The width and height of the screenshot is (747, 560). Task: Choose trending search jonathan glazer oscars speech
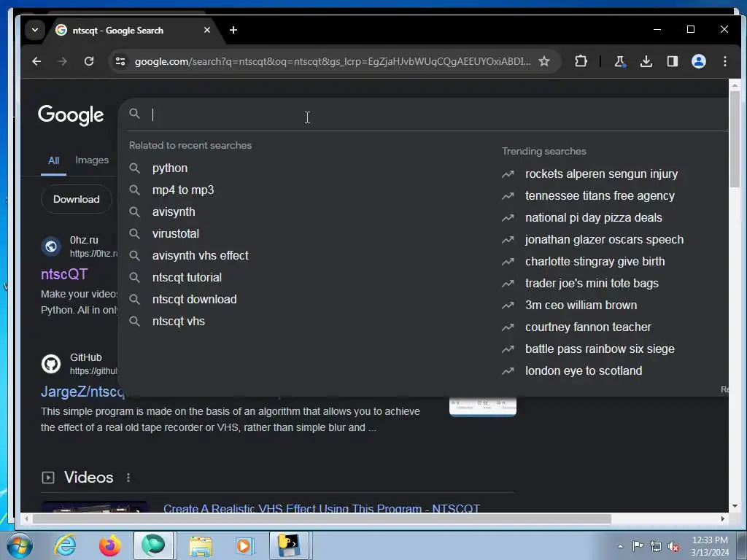[x=604, y=239]
